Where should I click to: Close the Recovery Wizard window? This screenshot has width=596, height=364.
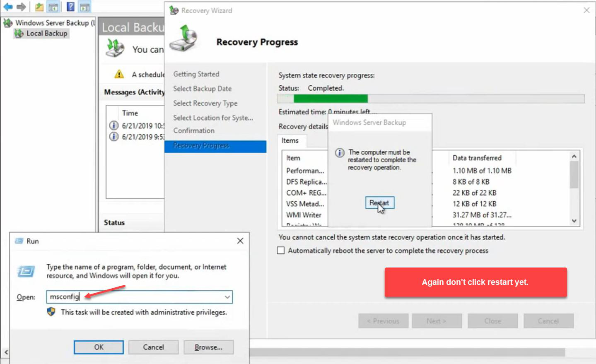[586, 10]
